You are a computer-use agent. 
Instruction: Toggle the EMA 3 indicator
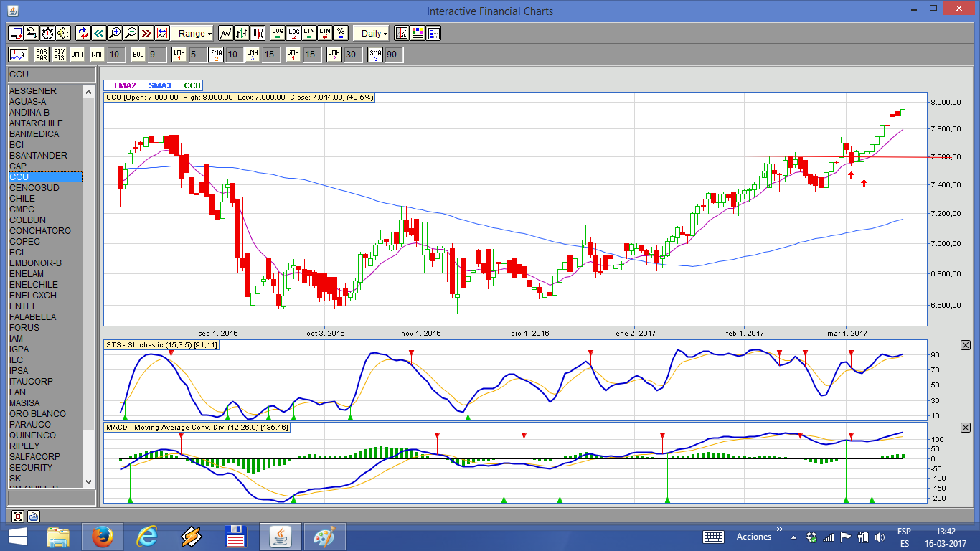click(x=252, y=55)
